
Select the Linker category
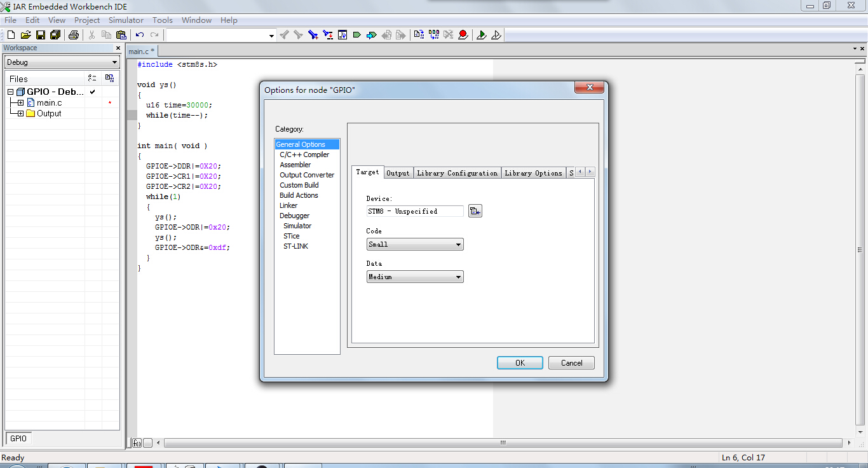tap(288, 205)
